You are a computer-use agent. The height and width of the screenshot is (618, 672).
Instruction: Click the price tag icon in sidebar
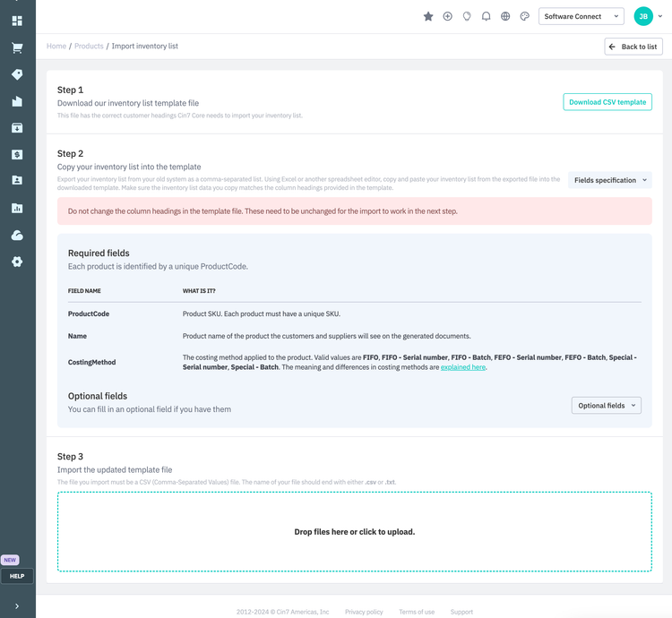tap(17, 74)
